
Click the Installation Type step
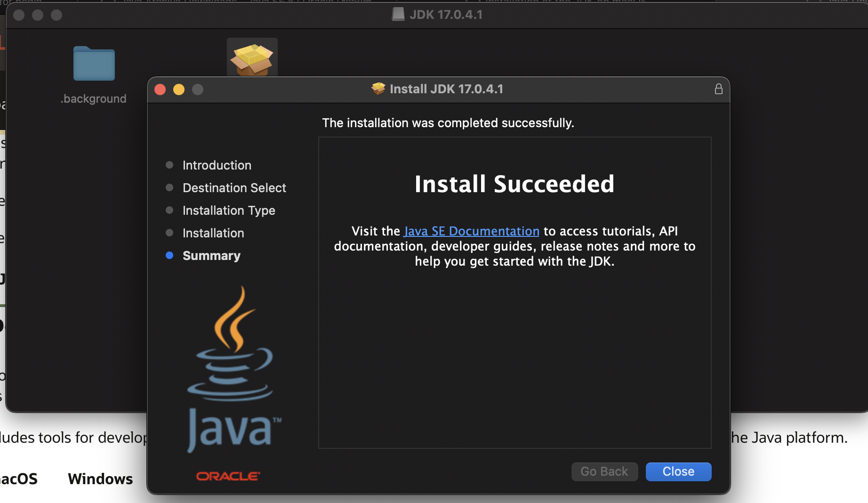click(229, 211)
